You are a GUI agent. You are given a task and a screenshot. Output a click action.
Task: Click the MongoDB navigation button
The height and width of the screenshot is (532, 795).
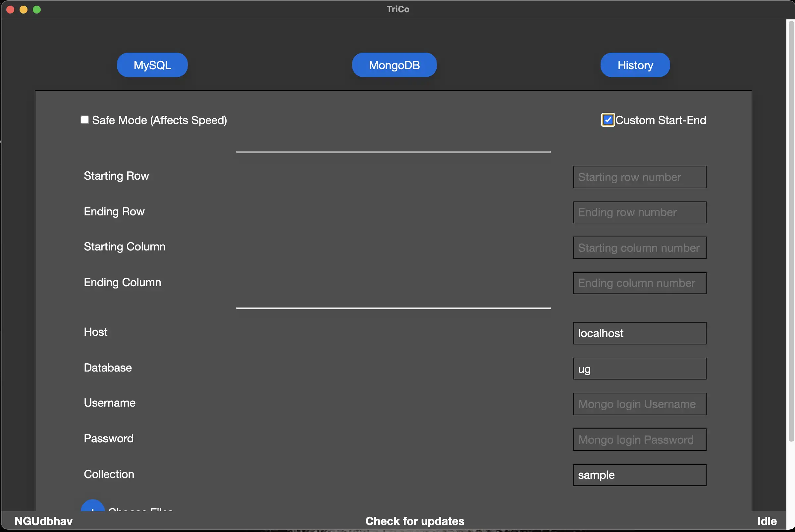(x=394, y=64)
